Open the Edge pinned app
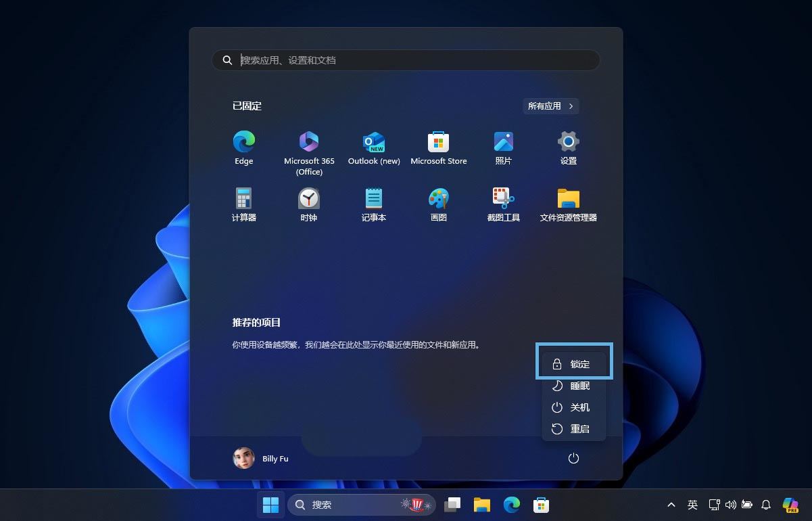Image resolution: width=812 pixels, height=521 pixels. point(244,148)
